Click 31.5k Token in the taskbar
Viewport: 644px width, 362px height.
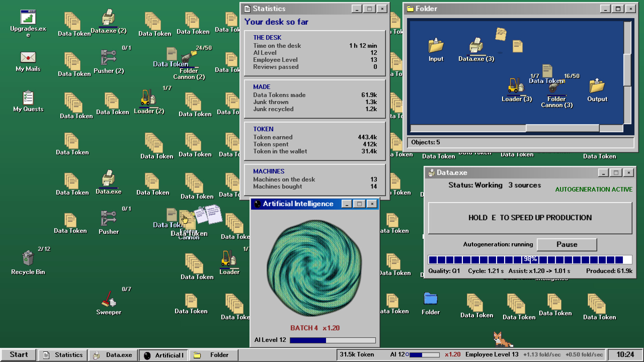[357, 354]
